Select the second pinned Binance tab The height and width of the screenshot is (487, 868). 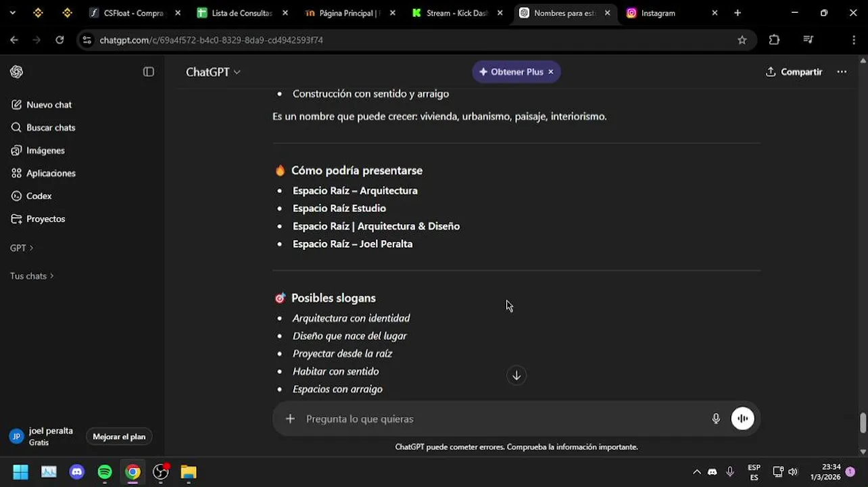click(67, 13)
